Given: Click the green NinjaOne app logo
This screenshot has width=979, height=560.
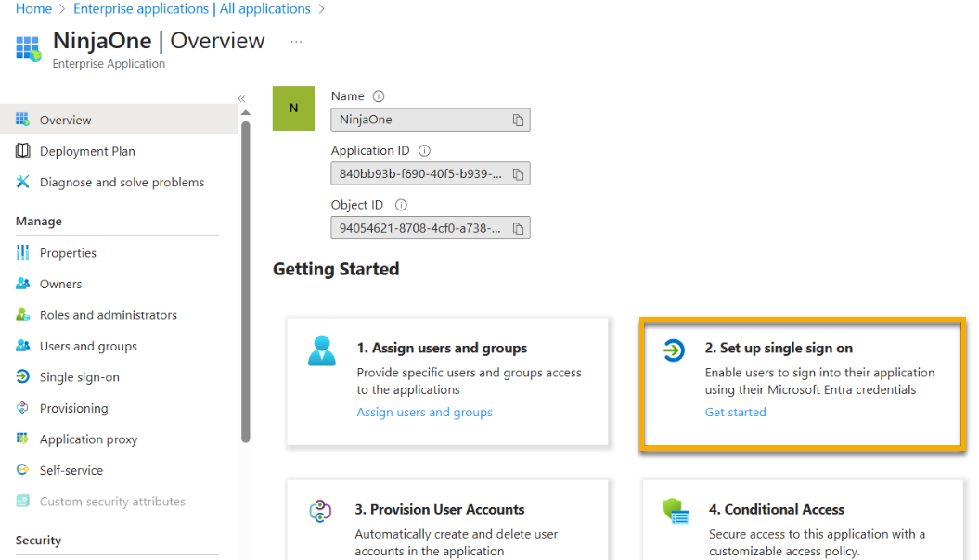Looking at the screenshot, I should point(293,108).
